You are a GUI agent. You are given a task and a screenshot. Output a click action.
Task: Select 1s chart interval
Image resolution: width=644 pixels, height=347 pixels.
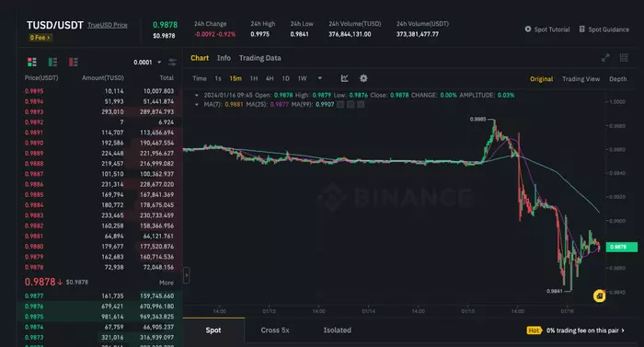pos(218,78)
